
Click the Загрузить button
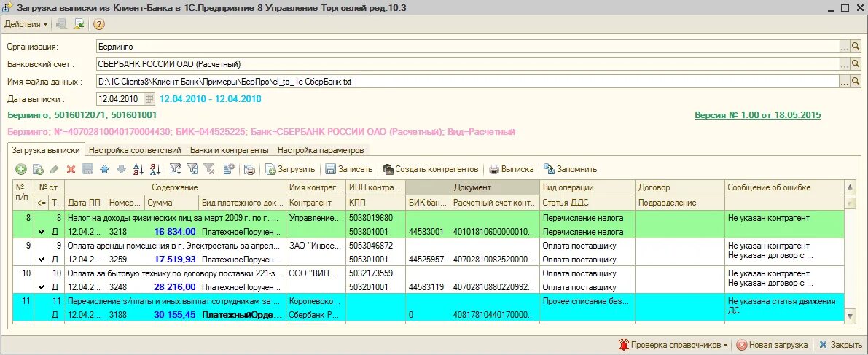coord(289,169)
